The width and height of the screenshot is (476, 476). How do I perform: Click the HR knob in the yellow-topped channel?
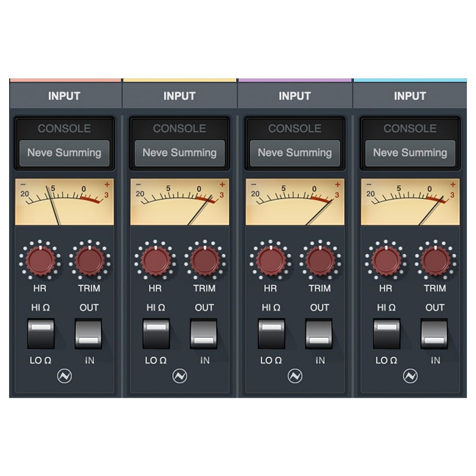(155, 260)
